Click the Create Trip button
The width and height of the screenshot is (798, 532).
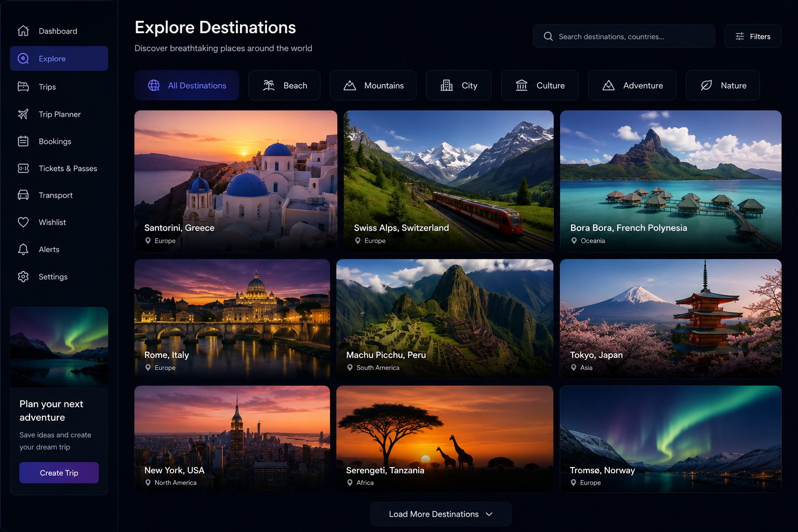point(59,473)
